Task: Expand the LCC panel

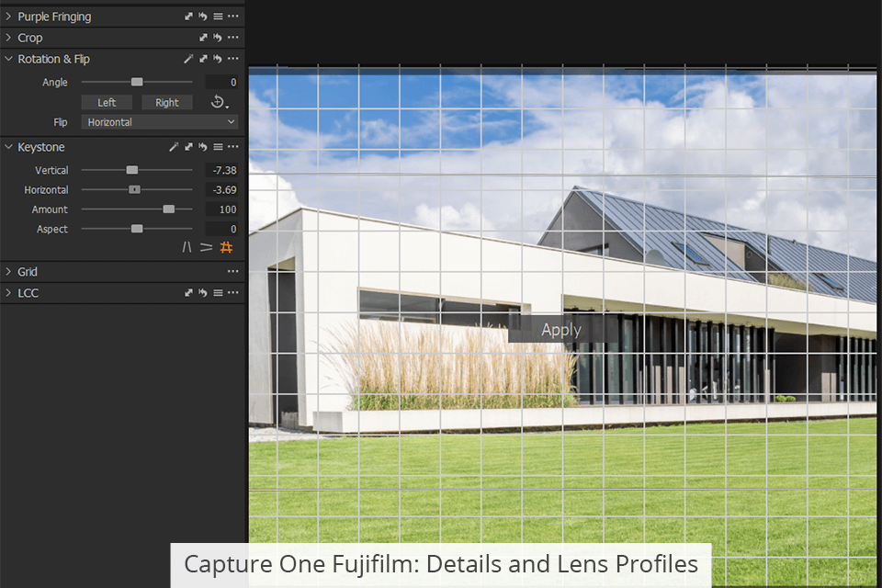Action: click(x=8, y=292)
